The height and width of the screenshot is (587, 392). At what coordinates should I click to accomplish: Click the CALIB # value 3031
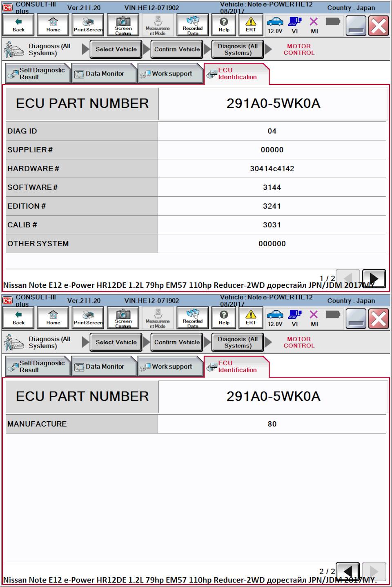(x=272, y=225)
